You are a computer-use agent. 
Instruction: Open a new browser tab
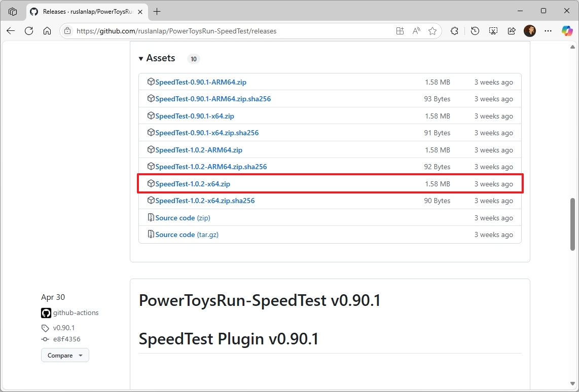coord(157,12)
